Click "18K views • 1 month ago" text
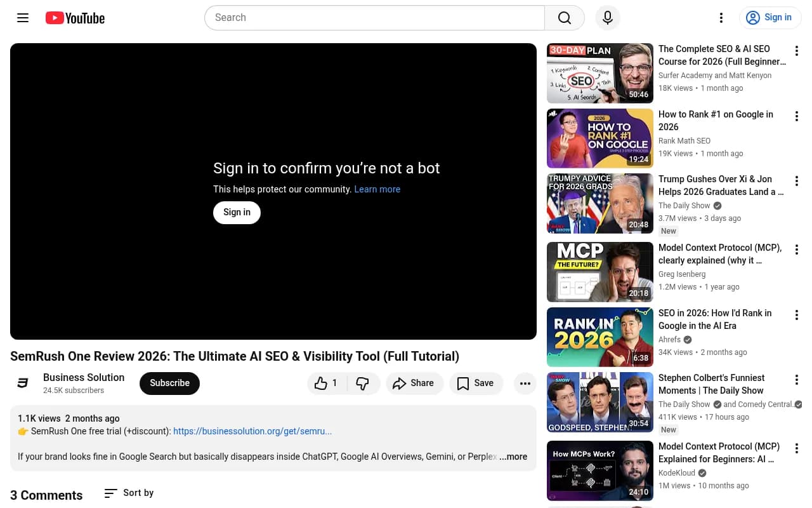Viewport: 812px width, 508px height. click(701, 88)
